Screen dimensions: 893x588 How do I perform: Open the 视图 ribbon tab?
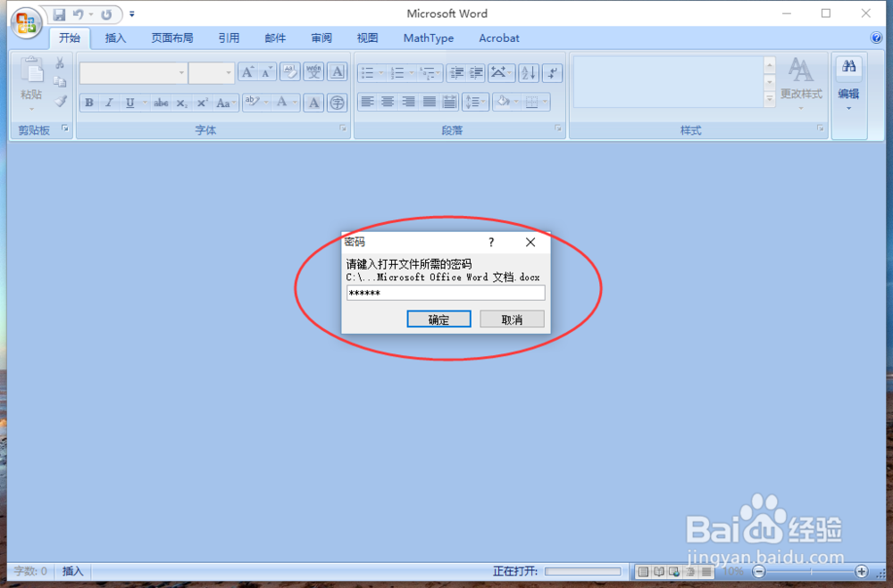(x=367, y=38)
